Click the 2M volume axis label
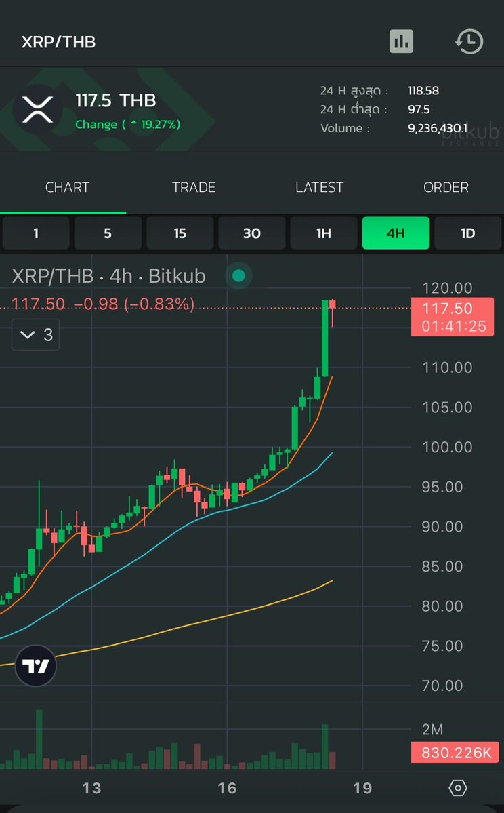Viewport: 504px width, 813px height. pyautogui.click(x=432, y=730)
